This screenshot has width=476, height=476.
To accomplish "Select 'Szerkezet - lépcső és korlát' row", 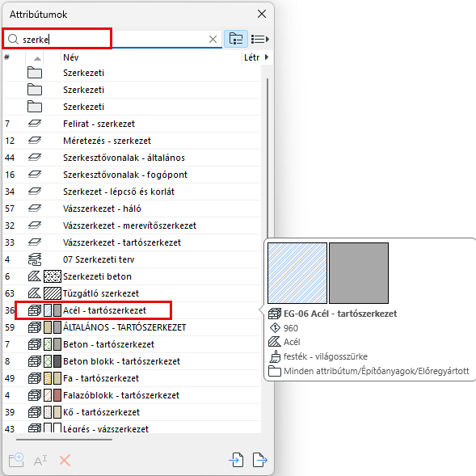I will coord(132,192).
